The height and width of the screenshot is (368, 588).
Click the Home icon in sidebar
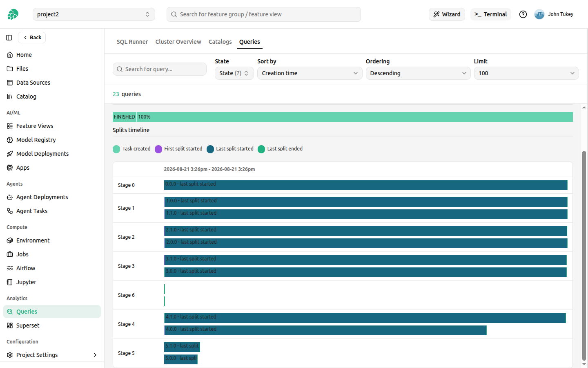point(10,55)
